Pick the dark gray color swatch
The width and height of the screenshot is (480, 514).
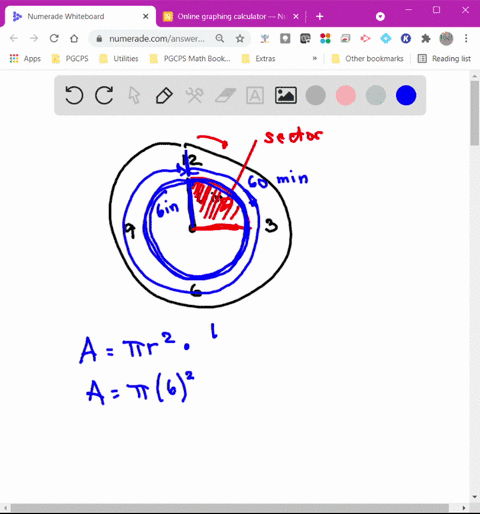coord(316,95)
